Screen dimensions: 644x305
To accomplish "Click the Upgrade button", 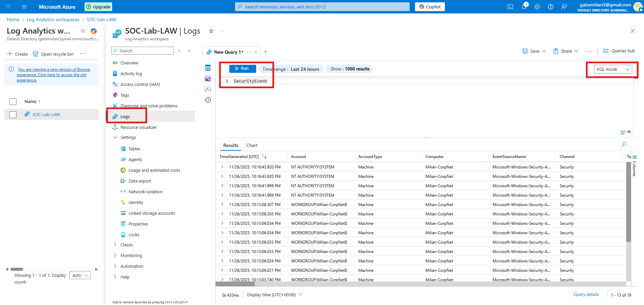I will (x=98, y=7).
